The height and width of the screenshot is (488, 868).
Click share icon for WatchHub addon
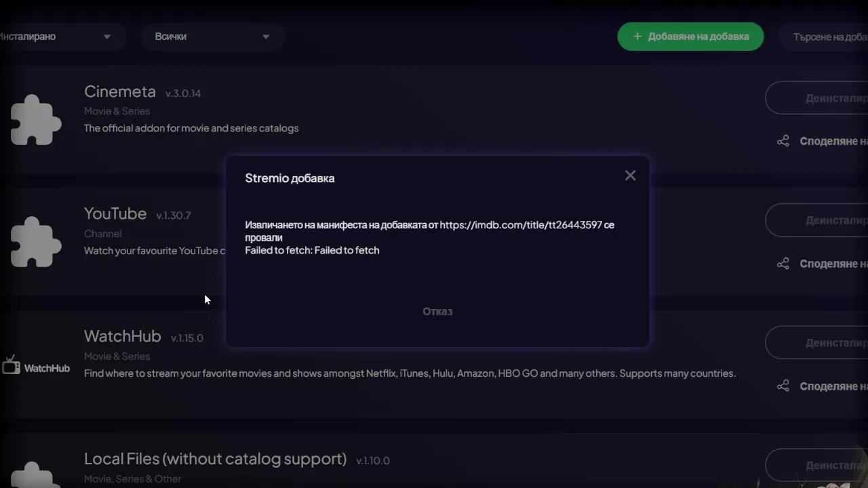click(x=783, y=386)
